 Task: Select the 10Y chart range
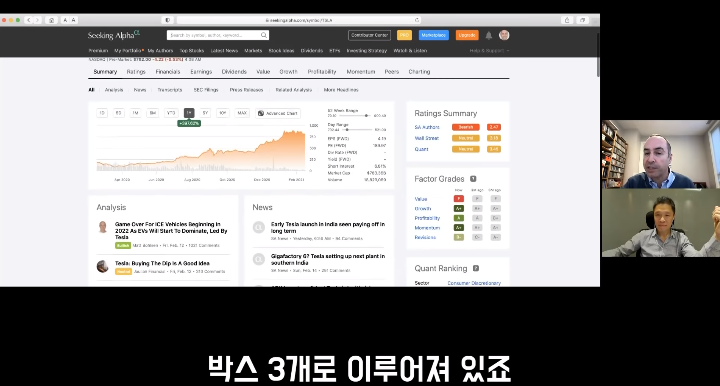tap(223, 113)
